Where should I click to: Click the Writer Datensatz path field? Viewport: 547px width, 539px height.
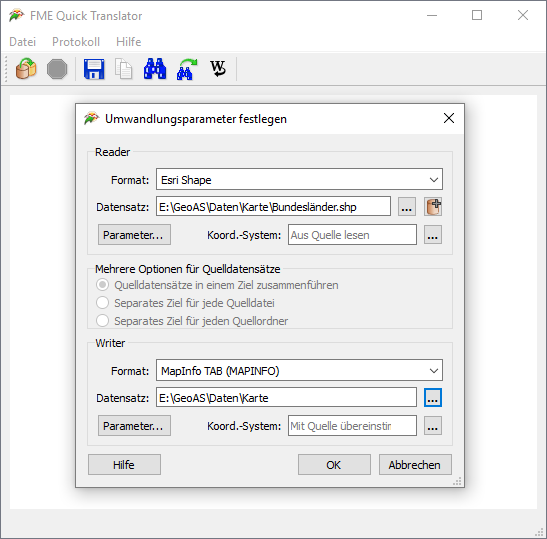coord(286,398)
